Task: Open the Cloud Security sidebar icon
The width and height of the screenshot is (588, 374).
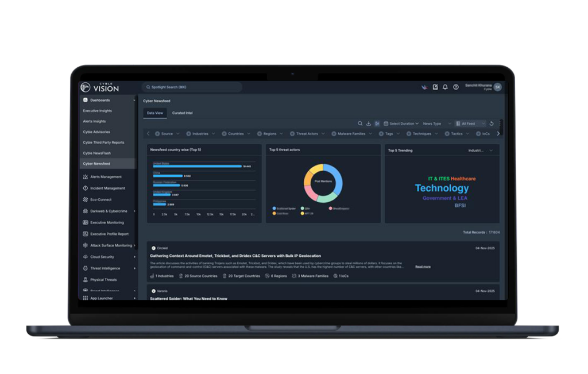Action: click(x=85, y=257)
